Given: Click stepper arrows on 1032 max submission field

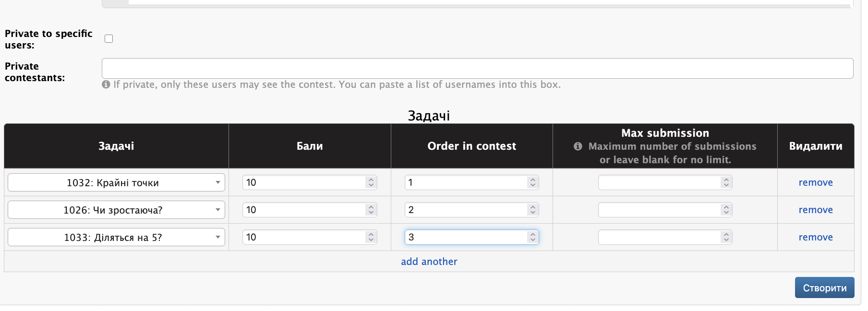Looking at the screenshot, I should click(x=726, y=182).
